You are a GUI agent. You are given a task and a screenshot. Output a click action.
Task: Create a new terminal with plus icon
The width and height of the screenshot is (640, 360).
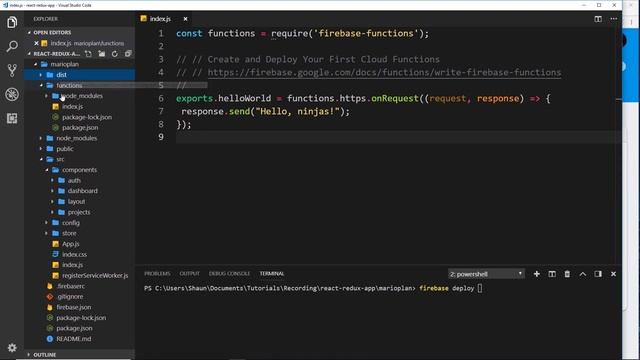(x=536, y=274)
